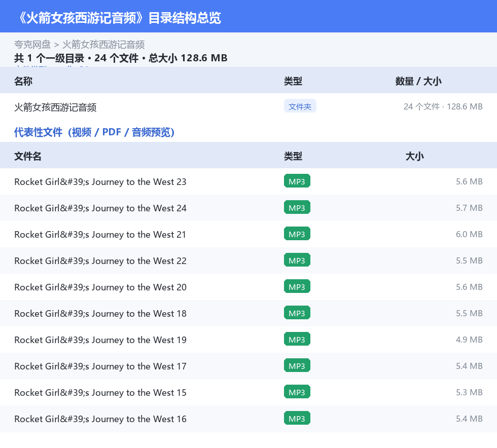This screenshot has height=448, width=497.
Task: Click the "大小" header of the file table
Action: 415,156
